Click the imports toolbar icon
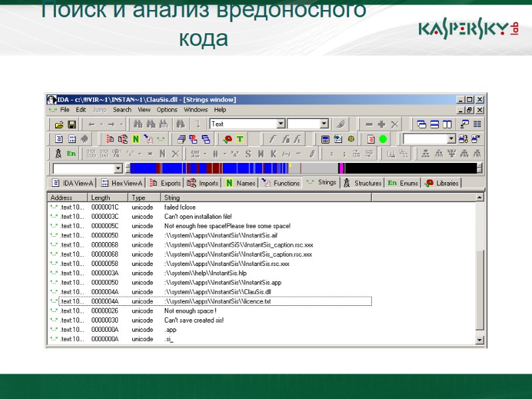This screenshot has height=399, width=532. click(123, 139)
